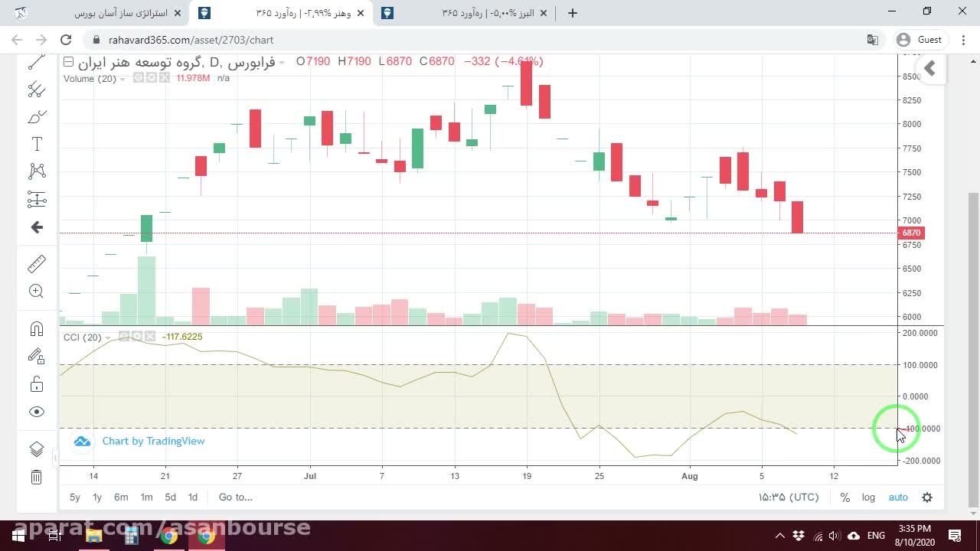This screenshot has height=551, width=980.
Task: Select the ruler measure tool
Action: click(x=37, y=264)
